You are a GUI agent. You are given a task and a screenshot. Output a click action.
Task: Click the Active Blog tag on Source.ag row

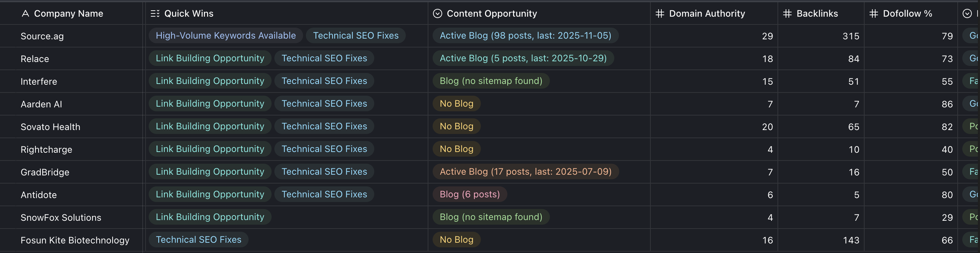pyautogui.click(x=525, y=35)
